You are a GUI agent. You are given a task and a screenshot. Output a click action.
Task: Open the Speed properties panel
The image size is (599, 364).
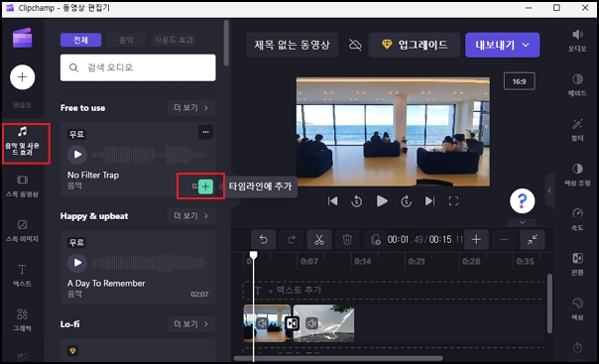(577, 220)
